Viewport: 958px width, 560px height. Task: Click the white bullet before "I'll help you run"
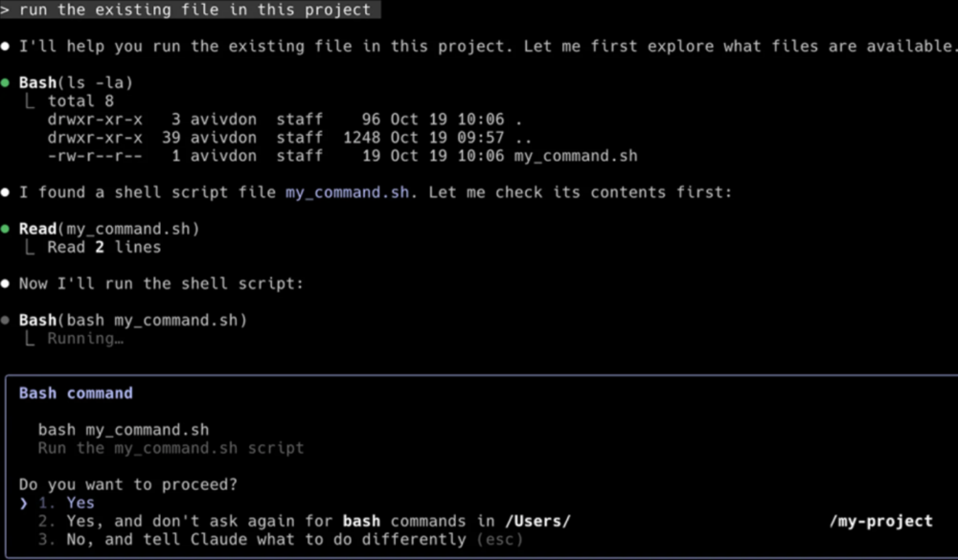point(6,46)
